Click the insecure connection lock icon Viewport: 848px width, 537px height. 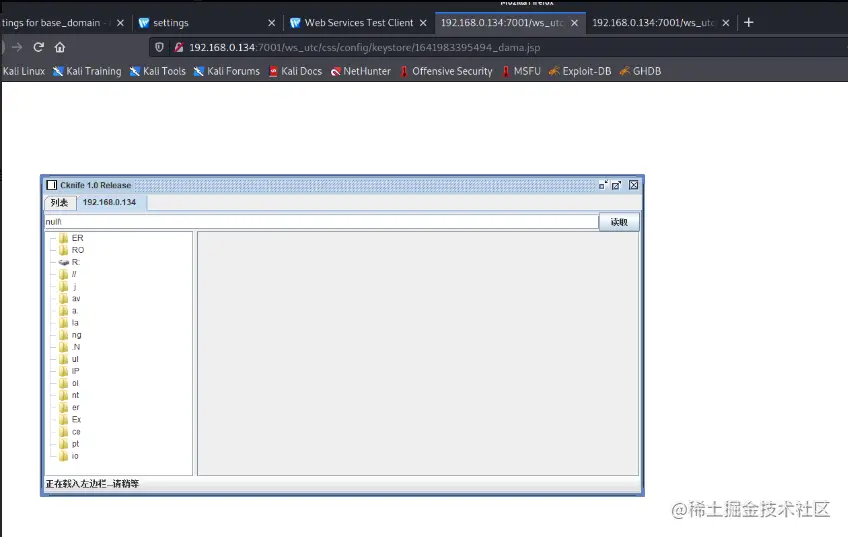(178, 47)
